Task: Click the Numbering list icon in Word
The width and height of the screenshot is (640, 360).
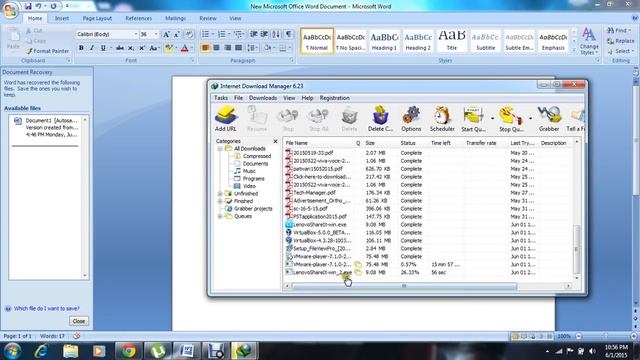Action: (222, 34)
